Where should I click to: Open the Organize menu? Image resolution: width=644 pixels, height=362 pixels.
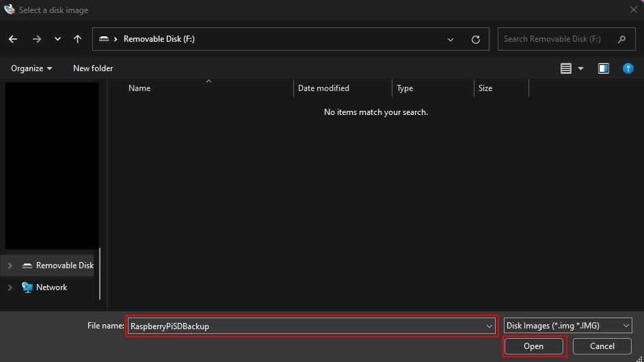click(31, 68)
